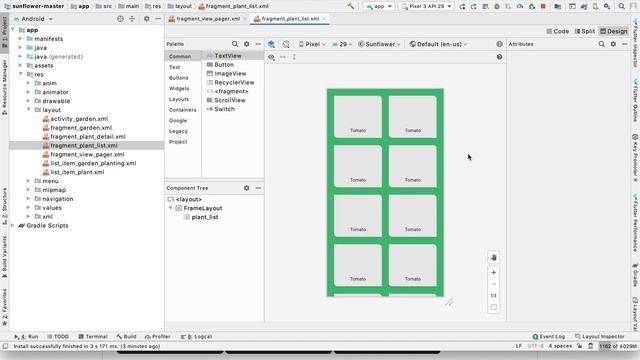Screen dimensions: 640x360
Task: Click the orientation icon next to layers
Action: (x=286, y=44)
